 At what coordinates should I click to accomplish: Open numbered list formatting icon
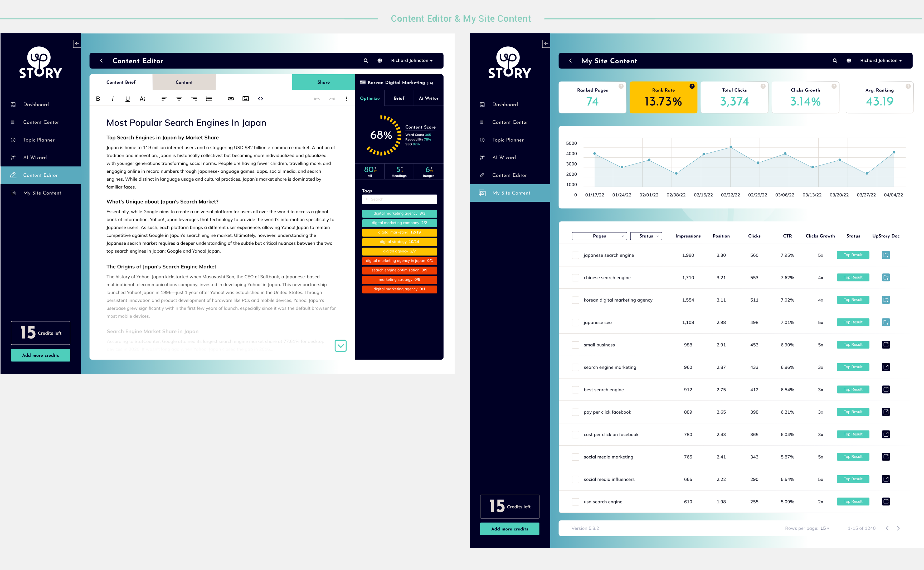click(209, 99)
